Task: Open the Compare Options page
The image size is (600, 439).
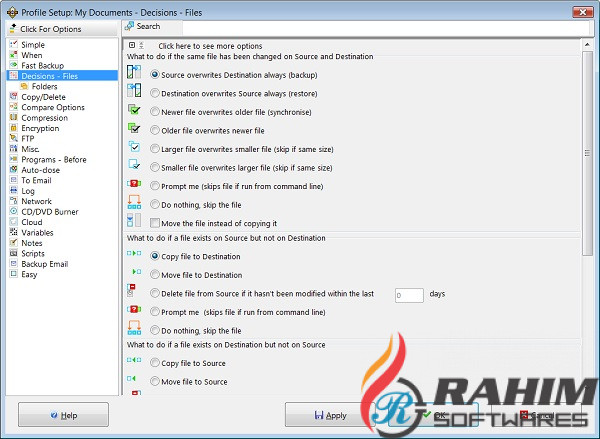Action: pos(53,107)
